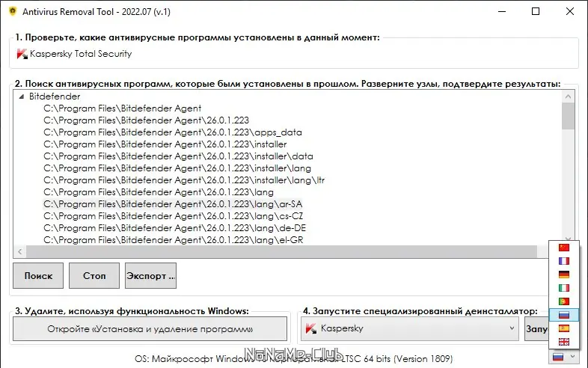Switch to the Portuguese flag language

pos(564,301)
